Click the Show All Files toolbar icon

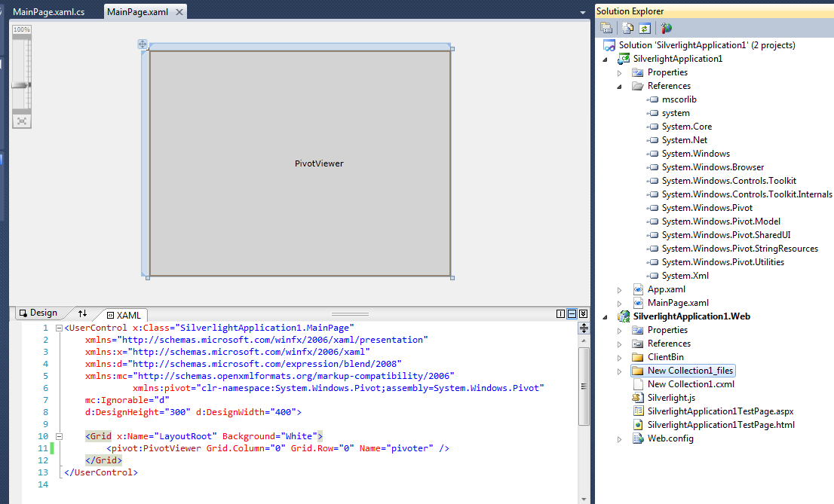pos(628,28)
